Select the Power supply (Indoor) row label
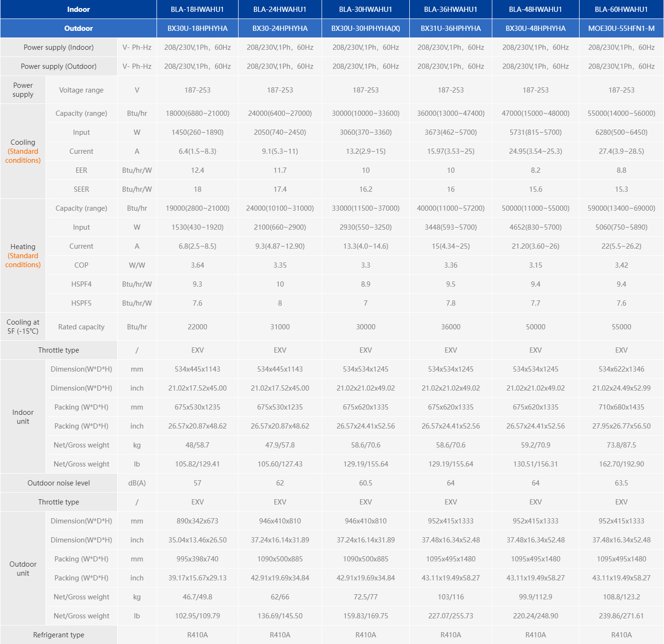This screenshot has width=664, height=644. [x=58, y=47]
